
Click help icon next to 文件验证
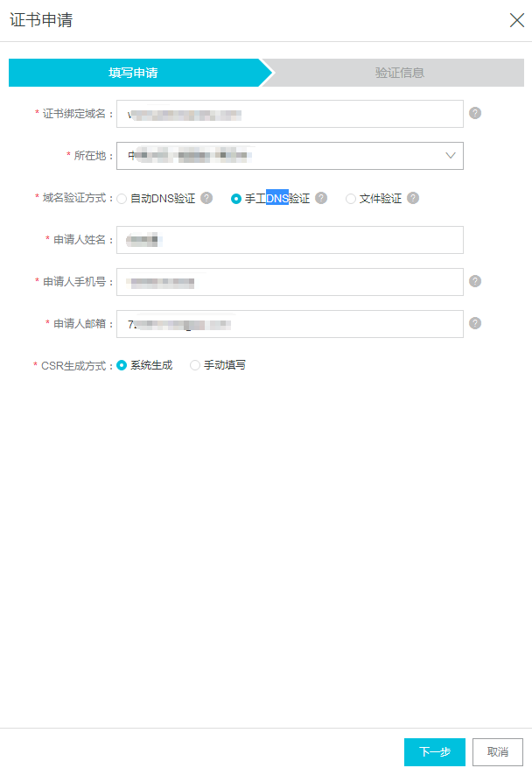click(413, 198)
